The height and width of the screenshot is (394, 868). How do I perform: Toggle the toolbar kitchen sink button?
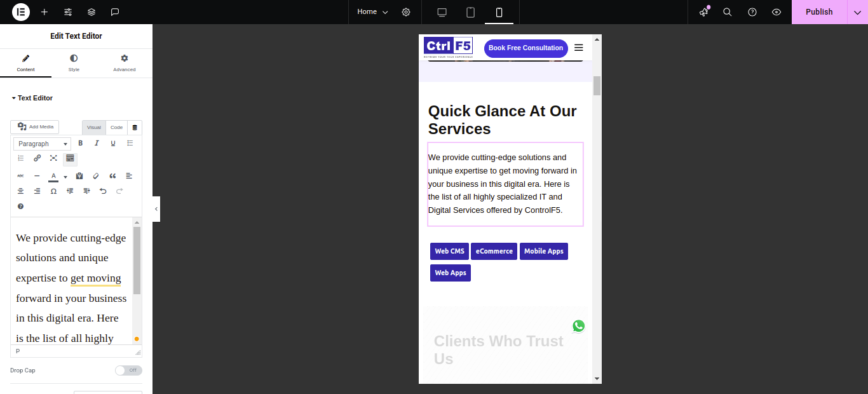coord(70,158)
